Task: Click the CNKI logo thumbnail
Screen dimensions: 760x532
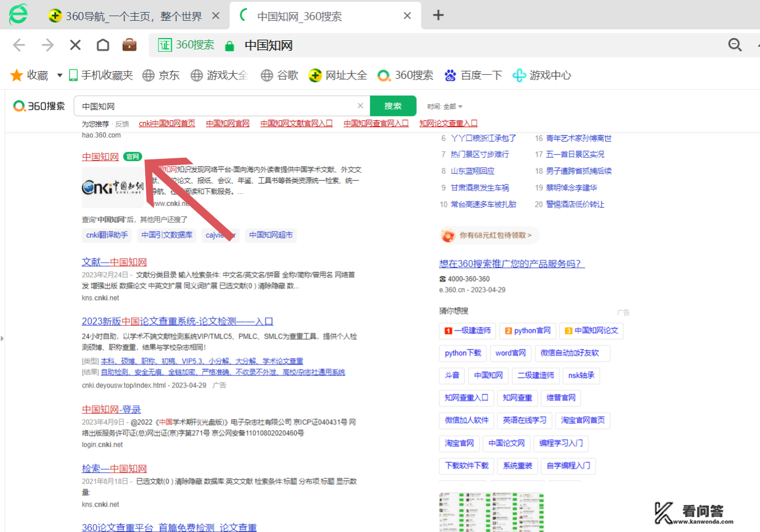Action: [113, 188]
